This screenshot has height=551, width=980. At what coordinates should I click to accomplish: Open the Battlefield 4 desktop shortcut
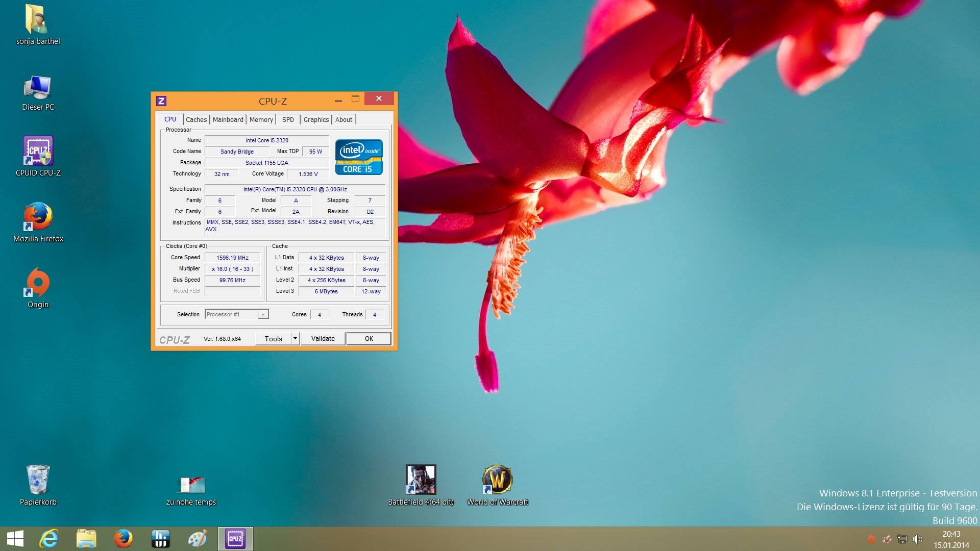coord(421,480)
